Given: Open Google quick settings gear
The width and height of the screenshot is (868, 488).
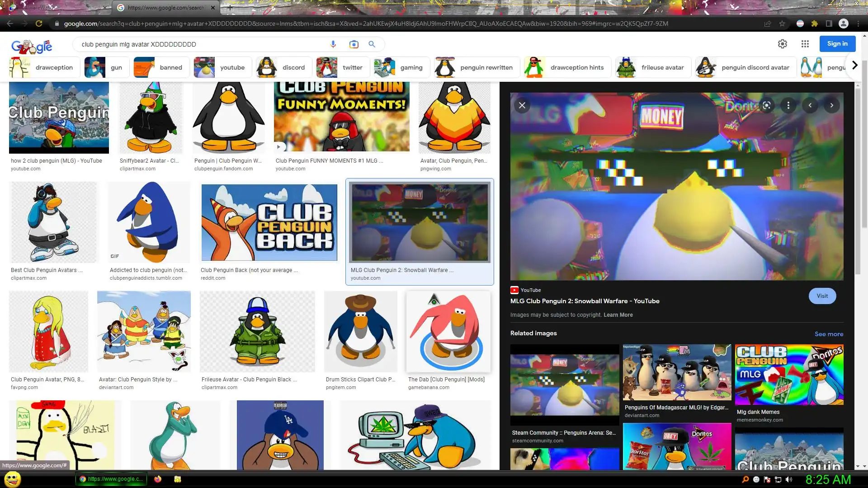Looking at the screenshot, I should pos(782,44).
